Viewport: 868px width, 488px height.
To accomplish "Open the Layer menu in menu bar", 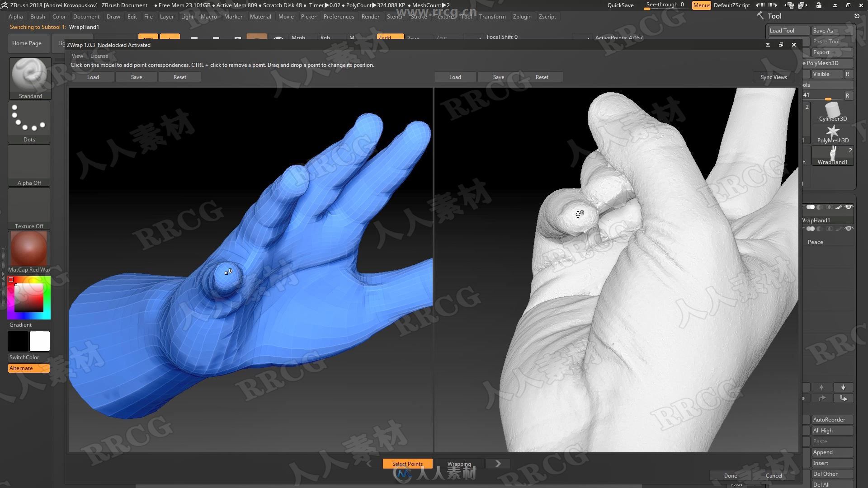I will (167, 16).
